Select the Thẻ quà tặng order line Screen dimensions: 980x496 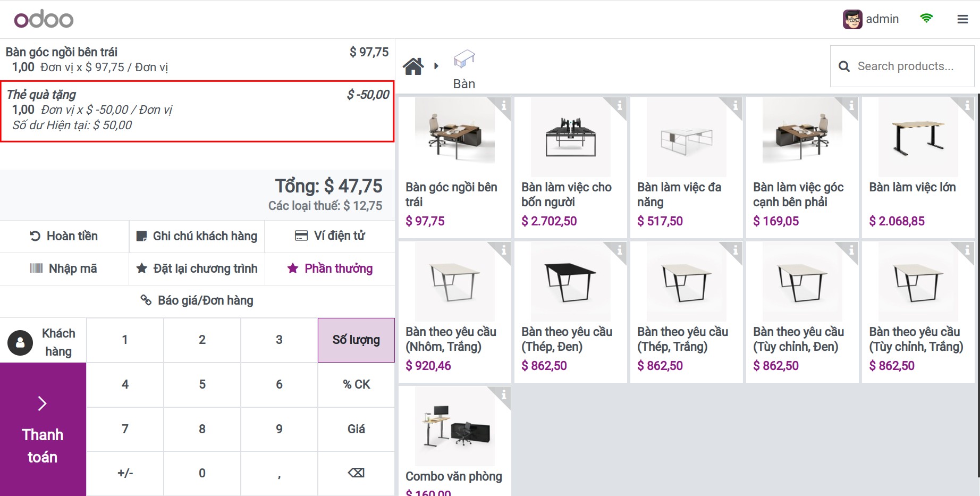[197, 109]
